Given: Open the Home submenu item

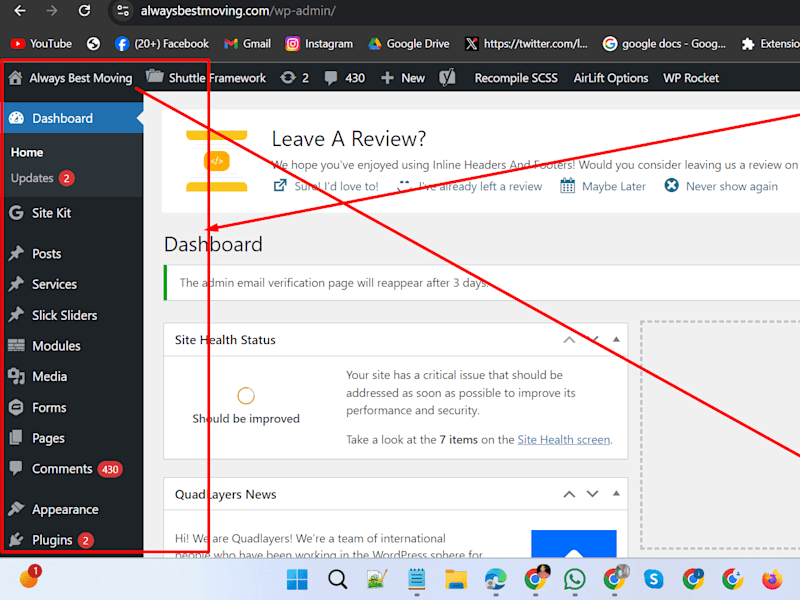Looking at the screenshot, I should point(27,152).
